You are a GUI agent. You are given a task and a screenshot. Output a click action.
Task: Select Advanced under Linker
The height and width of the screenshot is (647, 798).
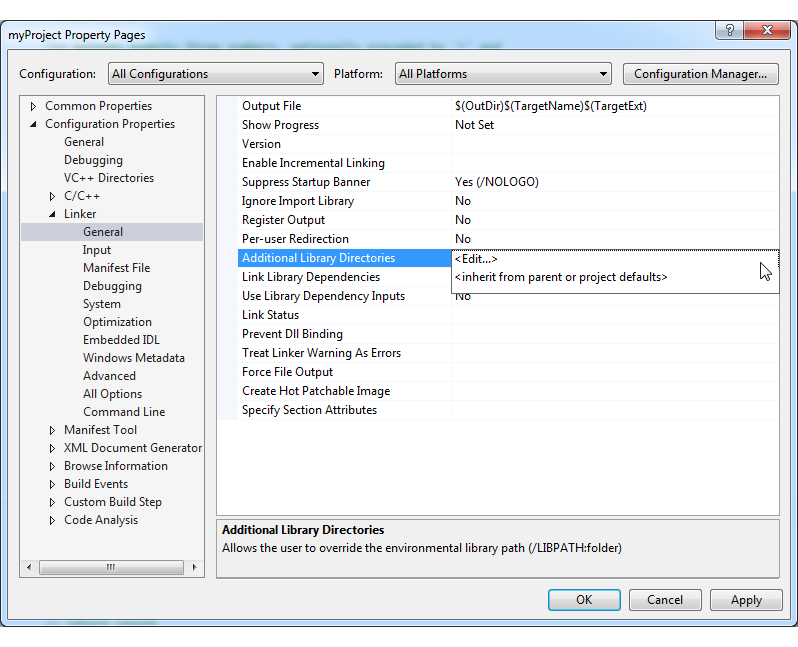tap(109, 376)
